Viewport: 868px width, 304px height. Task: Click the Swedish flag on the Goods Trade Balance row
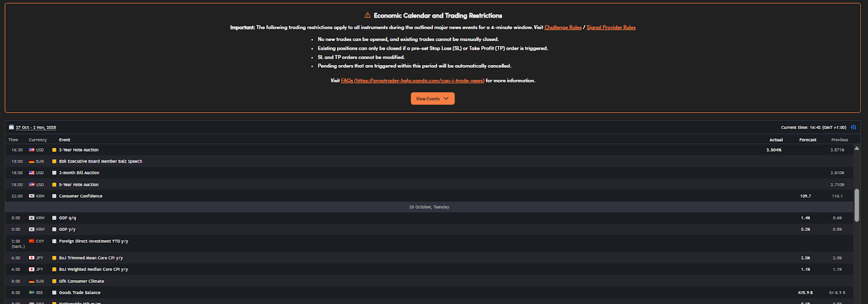click(31, 293)
